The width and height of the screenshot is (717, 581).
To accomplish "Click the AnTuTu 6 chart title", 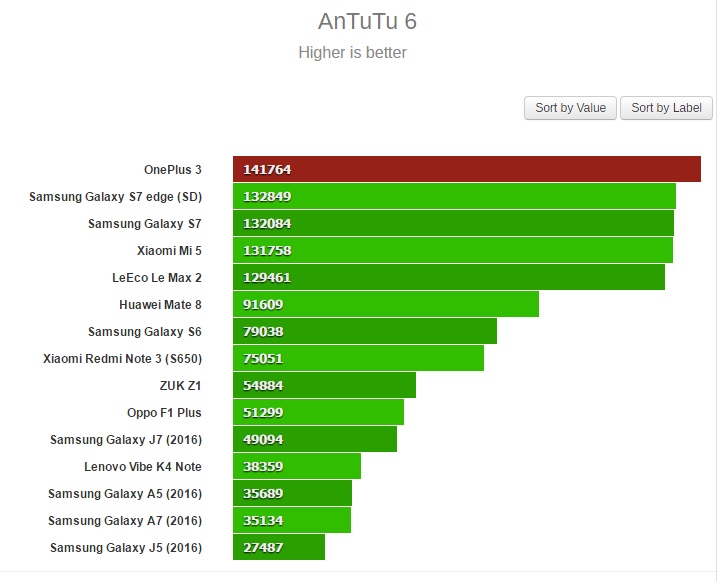I will (x=367, y=21).
